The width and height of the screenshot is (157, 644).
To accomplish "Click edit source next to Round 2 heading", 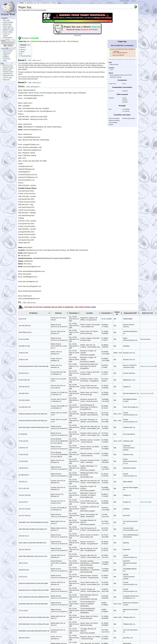I will [36, 83].
